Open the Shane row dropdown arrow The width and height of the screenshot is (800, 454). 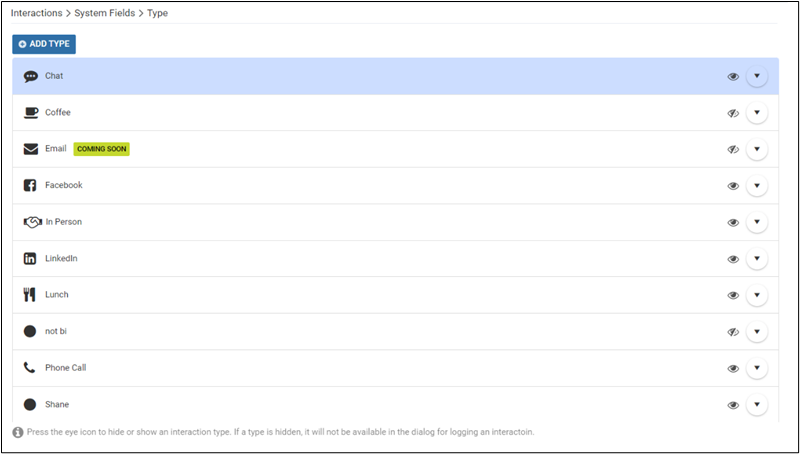[757, 404]
